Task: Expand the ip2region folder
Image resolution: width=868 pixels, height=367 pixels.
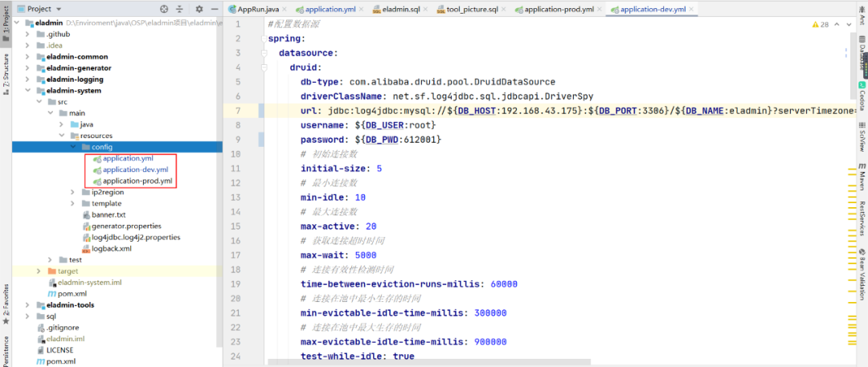Action: (72, 192)
